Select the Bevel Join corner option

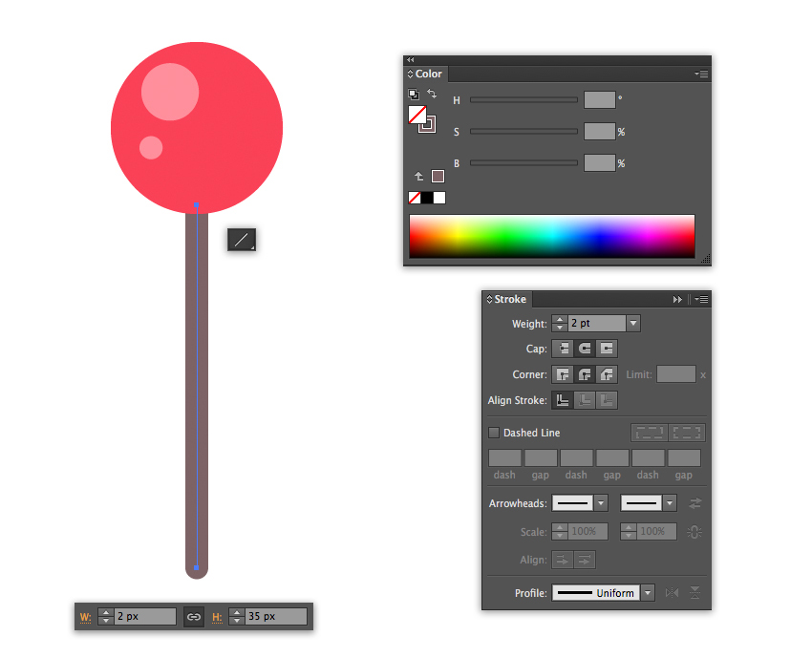pos(607,374)
